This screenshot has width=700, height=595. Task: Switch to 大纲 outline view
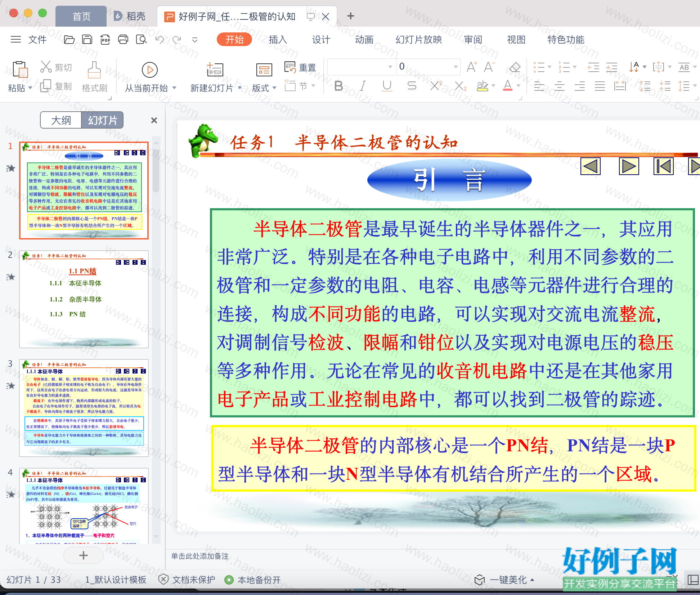[61, 120]
